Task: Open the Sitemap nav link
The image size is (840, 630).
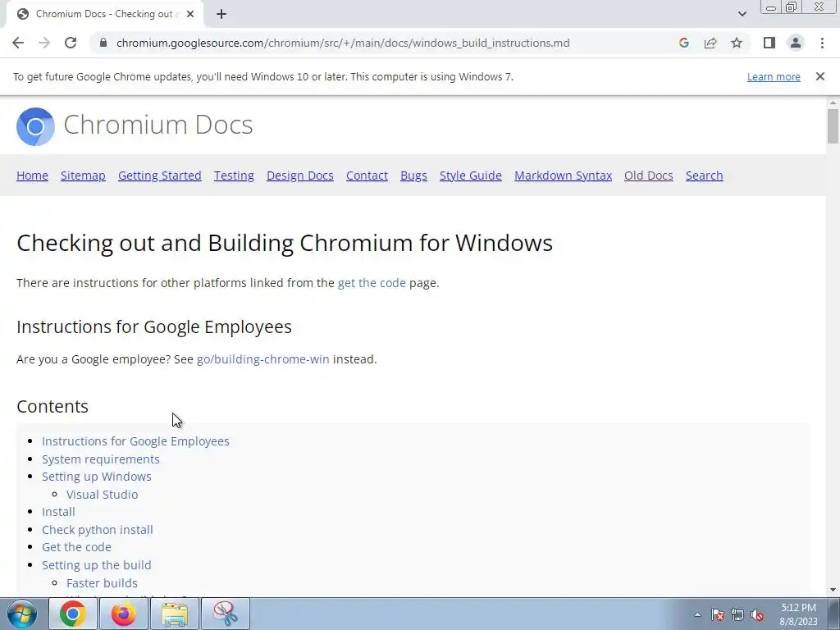Action: (83, 176)
